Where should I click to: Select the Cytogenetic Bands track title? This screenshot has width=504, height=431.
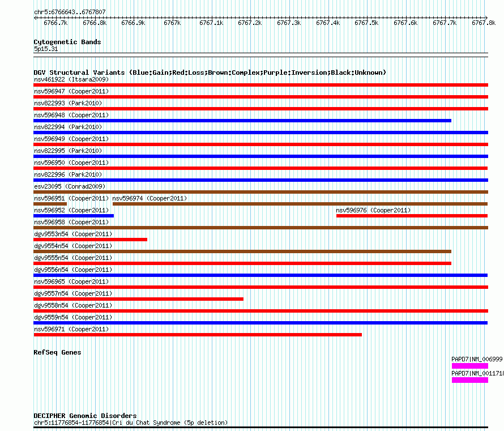67,42
